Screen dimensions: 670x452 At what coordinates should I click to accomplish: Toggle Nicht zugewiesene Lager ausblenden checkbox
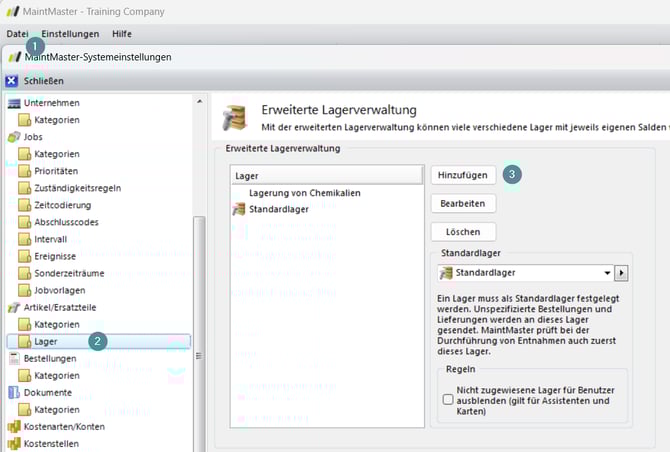pyautogui.click(x=448, y=400)
